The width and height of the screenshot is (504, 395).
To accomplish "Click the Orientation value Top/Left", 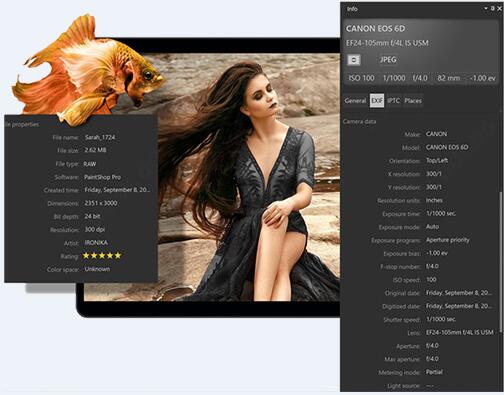I will 437,160.
